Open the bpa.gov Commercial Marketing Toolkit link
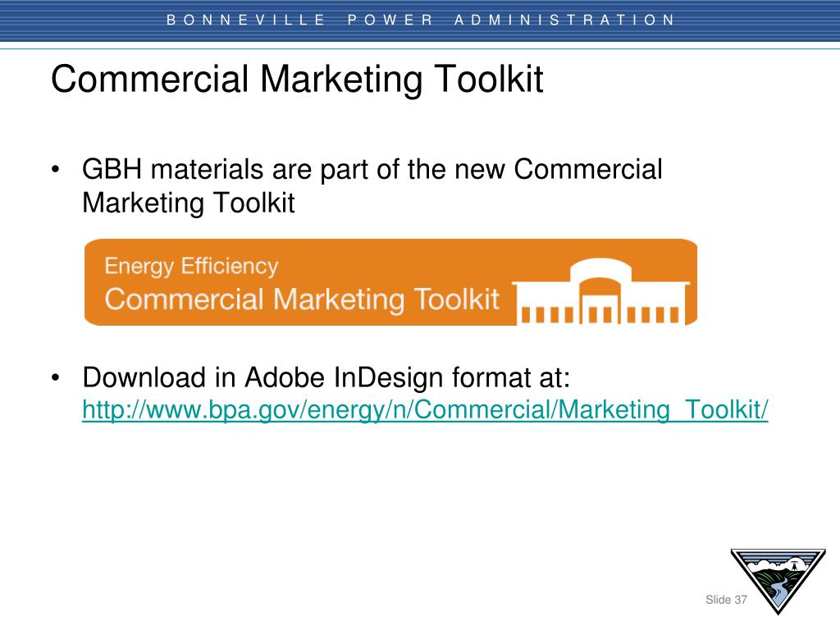Image resolution: width=840 pixels, height=630 pixels. coord(425,410)
